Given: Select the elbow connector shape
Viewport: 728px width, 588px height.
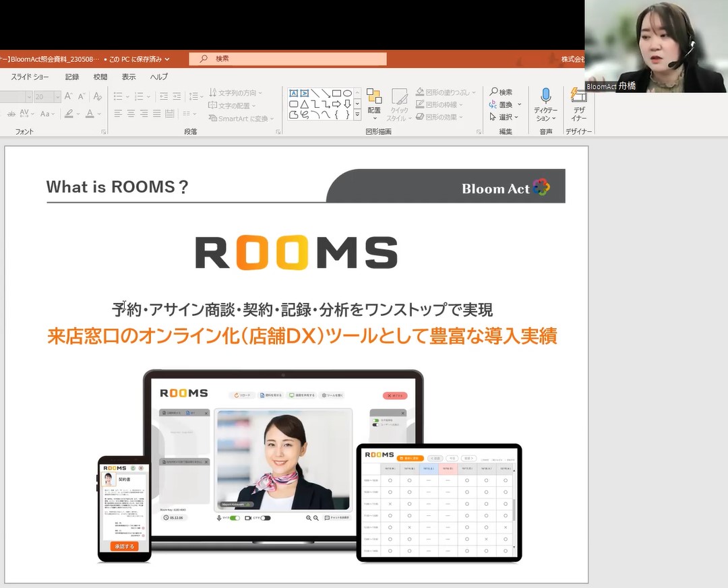Looking at the screenshot, I should point(315,104).
